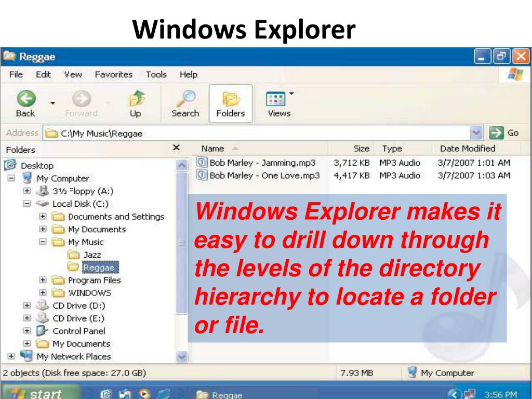The width and height of the screenshot is (532, 399).
Task: Close the Folders pane with X
Action: pyautogui.click(x=176, y=148)
